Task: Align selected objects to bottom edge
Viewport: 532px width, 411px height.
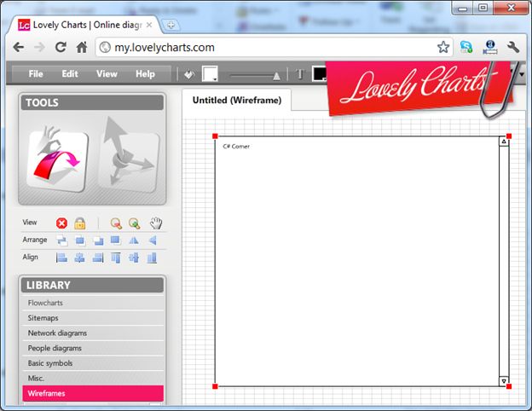Action: coord(152,258)
